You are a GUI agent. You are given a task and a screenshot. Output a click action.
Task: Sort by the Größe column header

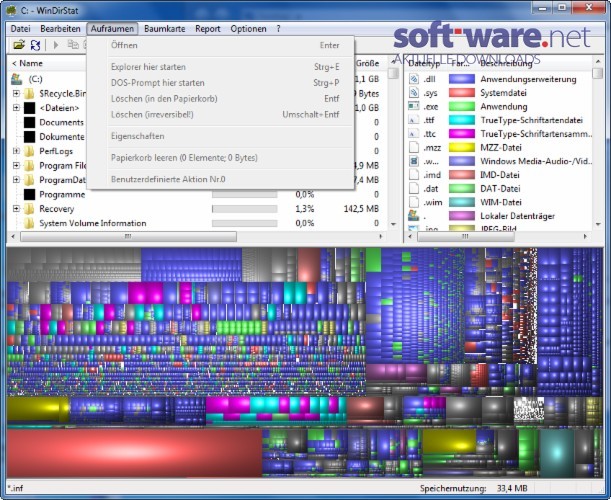(x=367, y=64)
